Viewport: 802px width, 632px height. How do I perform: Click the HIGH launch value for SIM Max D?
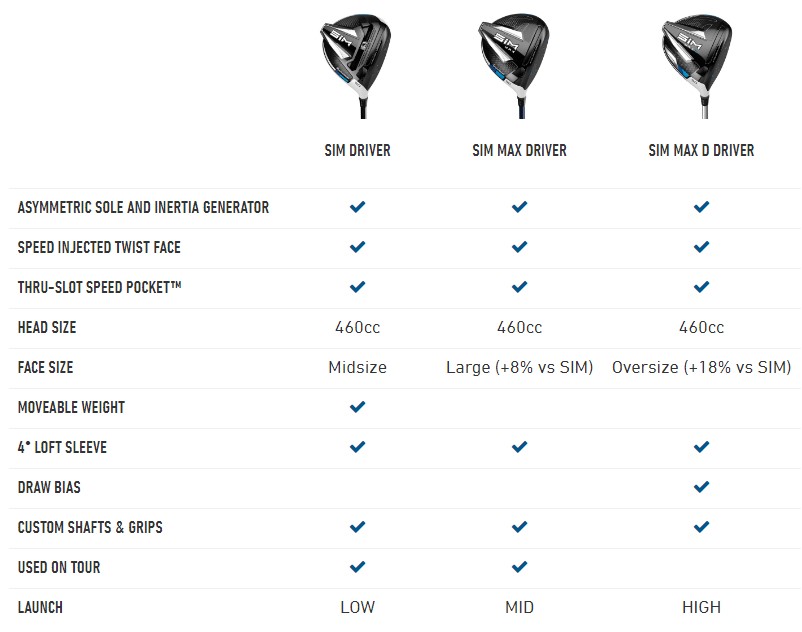pos(701,607)
